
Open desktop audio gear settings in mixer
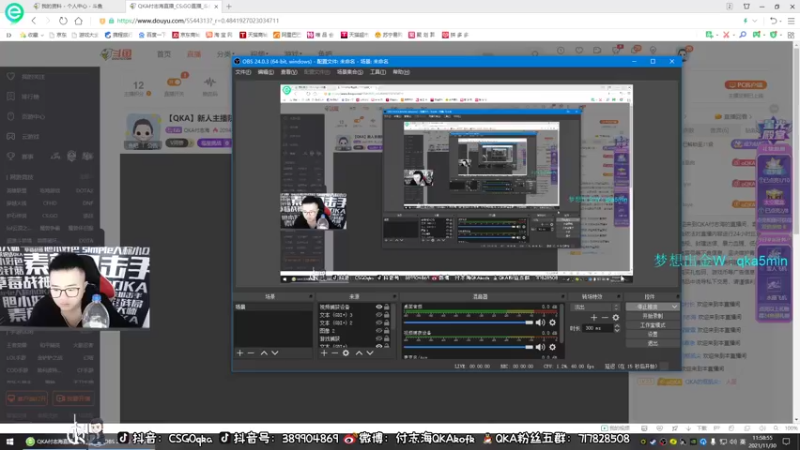point(553,322)
